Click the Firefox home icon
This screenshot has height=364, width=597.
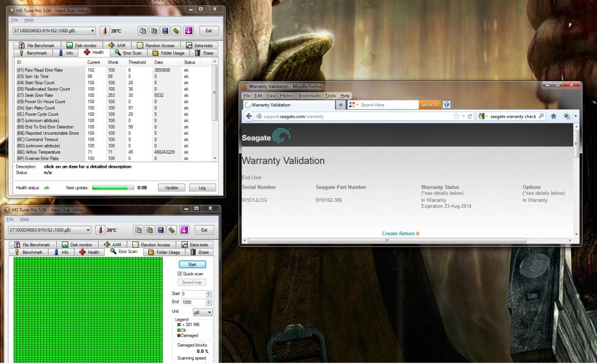coord(553,116)
